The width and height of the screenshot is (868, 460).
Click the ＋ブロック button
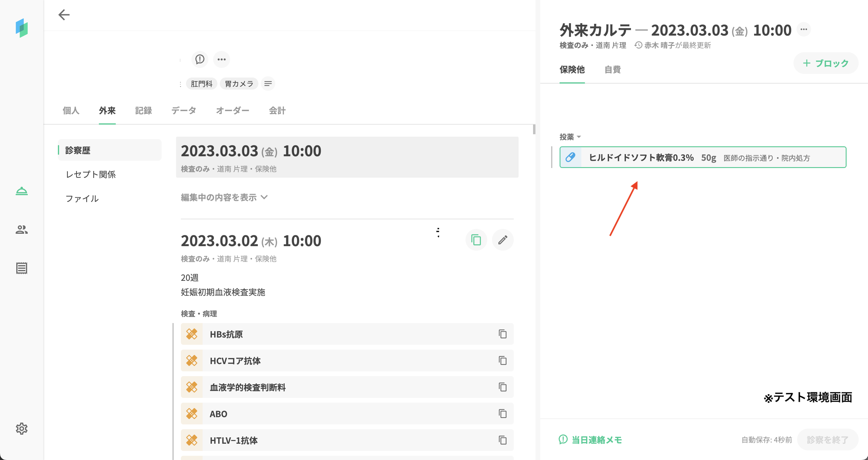pos(825,63)
